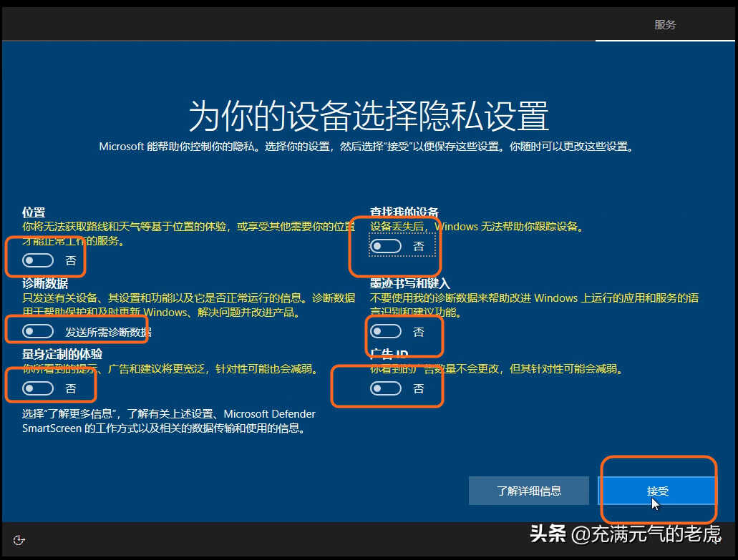Click the Microsoft Defender SmartScreen info paragraph

tap(169, 421)
